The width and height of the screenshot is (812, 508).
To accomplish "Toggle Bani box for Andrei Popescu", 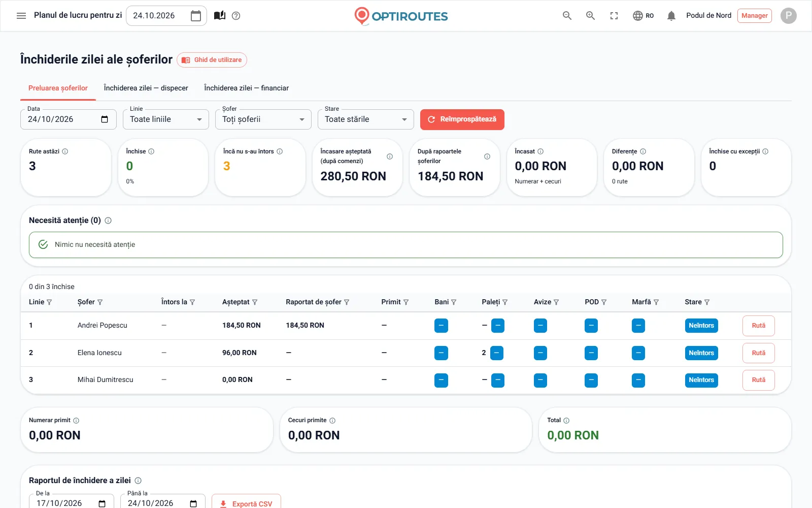I will (x=441, y=326).
